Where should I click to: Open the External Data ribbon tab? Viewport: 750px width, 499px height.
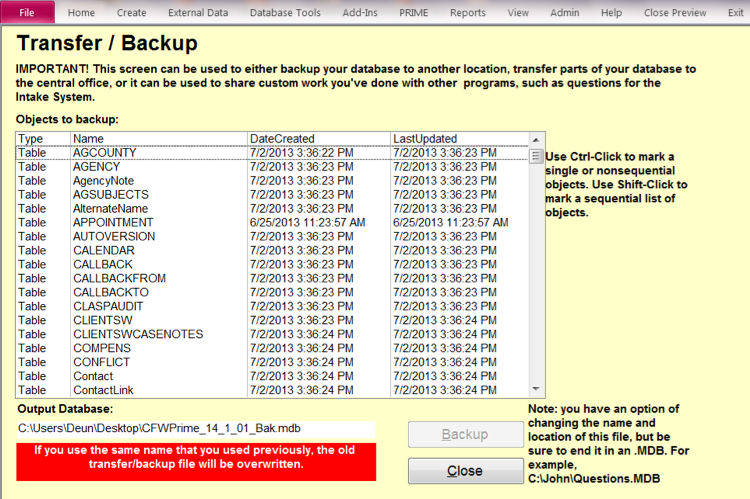197,13
